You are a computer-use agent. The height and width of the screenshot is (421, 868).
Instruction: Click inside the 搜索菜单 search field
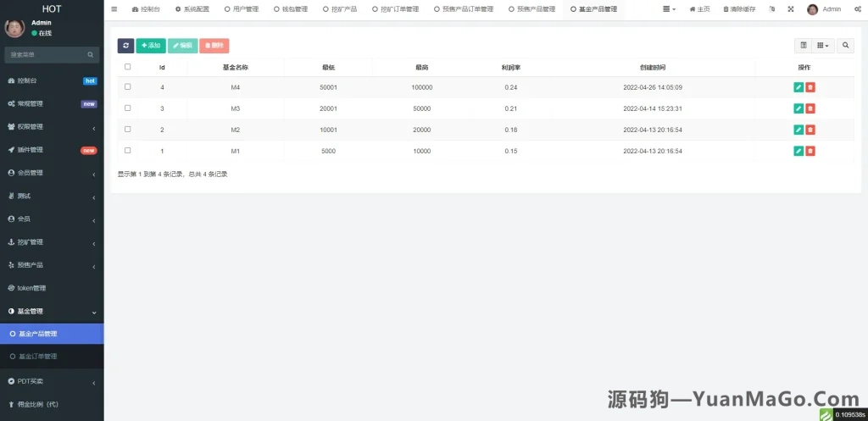coord(47,55)
